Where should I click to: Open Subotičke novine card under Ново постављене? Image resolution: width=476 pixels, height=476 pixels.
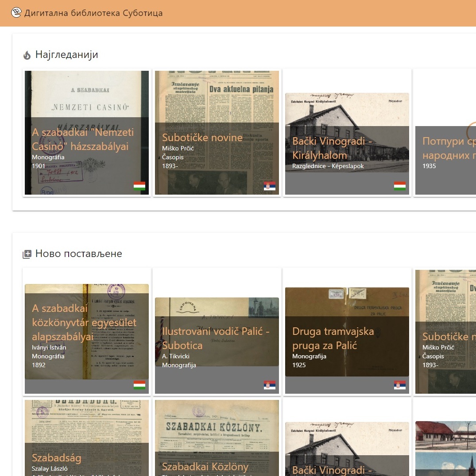445,331
